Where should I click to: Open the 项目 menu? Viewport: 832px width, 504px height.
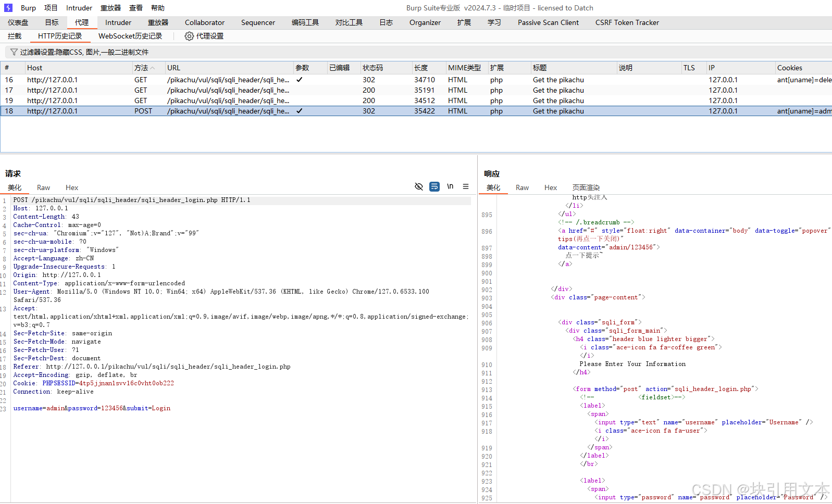[x=51, y=8]
